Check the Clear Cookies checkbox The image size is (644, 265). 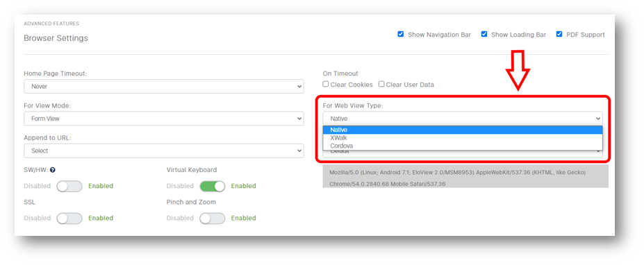(x=326, y=84)
